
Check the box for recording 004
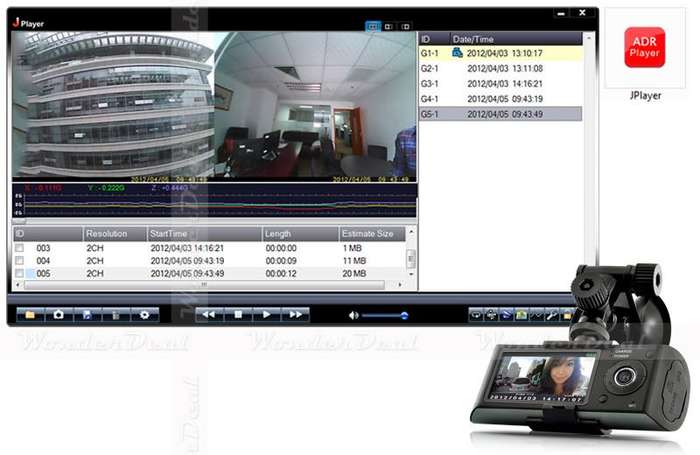coord(19,260)
